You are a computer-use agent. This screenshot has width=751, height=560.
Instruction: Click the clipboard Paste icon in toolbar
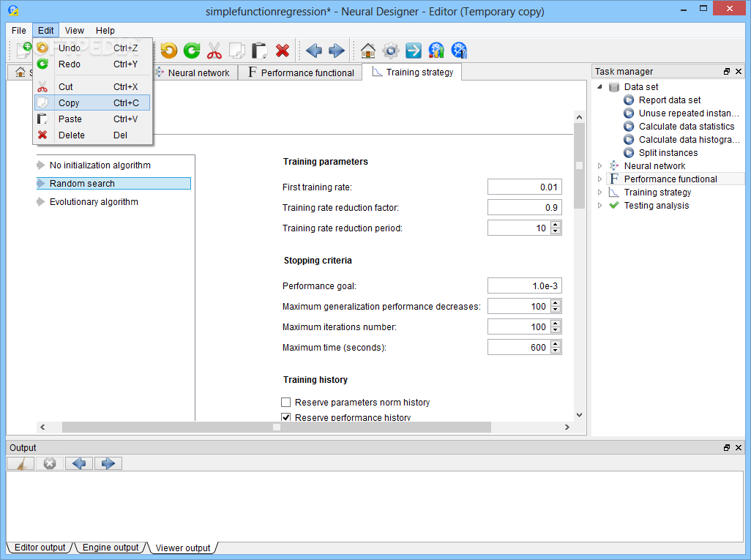(x=260, y=51)
